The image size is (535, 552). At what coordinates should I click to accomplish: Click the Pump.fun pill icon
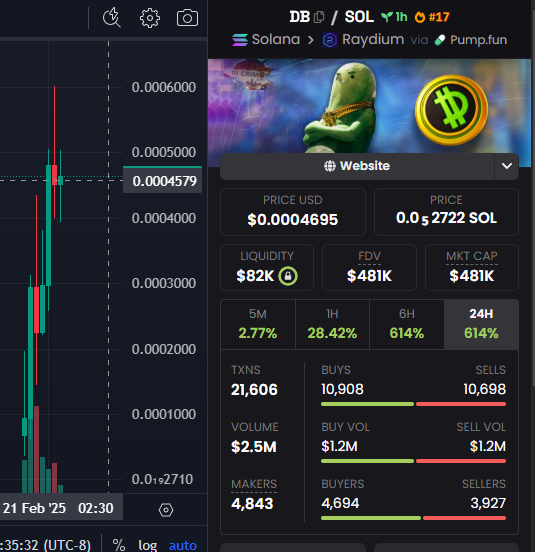440,40
